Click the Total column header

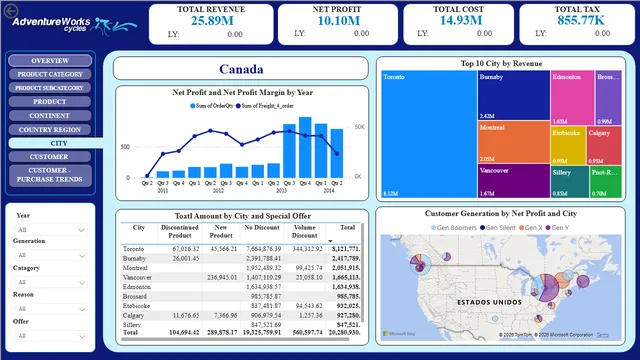point(347,228)
